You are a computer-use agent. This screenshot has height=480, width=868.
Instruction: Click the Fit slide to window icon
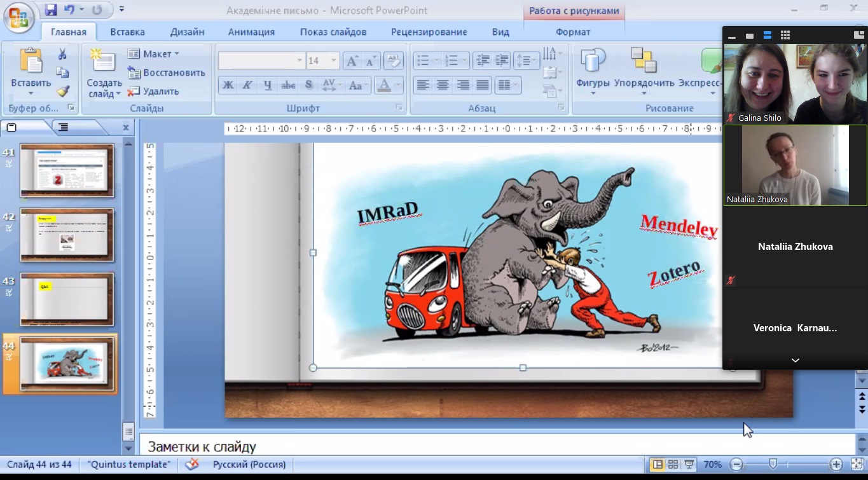[x=856, y=464]
